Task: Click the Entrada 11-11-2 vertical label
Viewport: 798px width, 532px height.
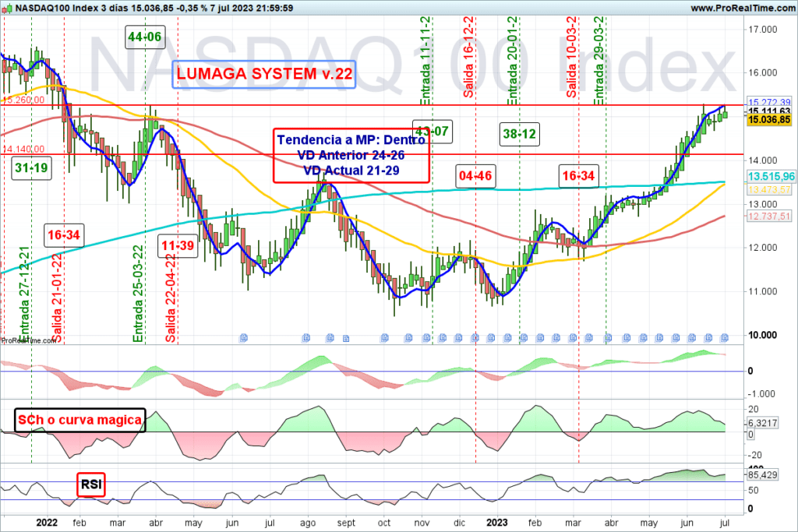Action: point(425,61)
